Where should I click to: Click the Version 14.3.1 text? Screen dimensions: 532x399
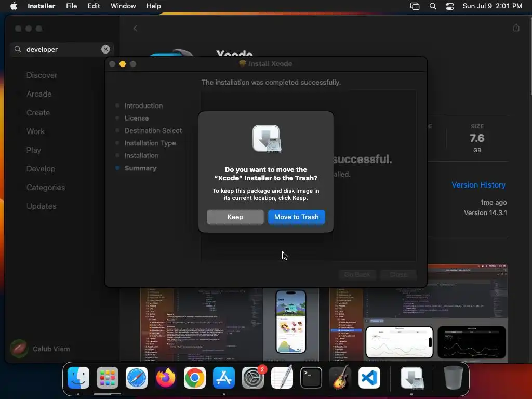[485, 212]
